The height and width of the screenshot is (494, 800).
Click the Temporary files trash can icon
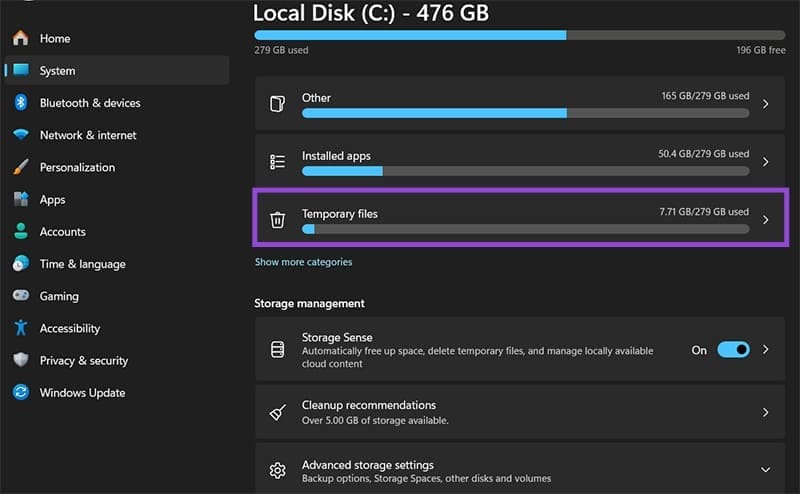point(277,219)
